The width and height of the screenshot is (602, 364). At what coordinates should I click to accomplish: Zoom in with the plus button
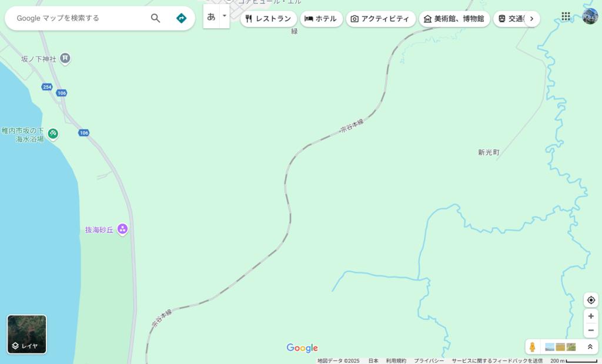coord(591,316)
